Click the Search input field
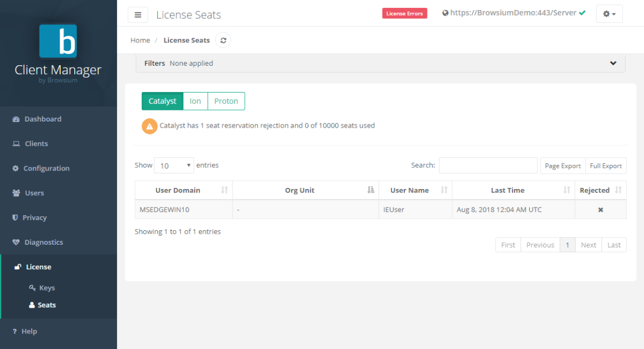Screen dimensions: 644x349 (x=488, y=166)
